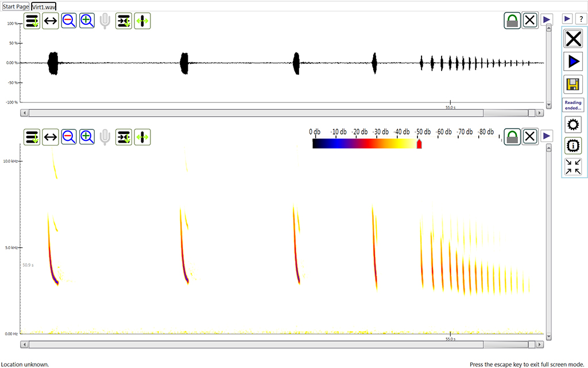Open the waveform view options list menu
588x368 pixels.
(x=32, y=21)
